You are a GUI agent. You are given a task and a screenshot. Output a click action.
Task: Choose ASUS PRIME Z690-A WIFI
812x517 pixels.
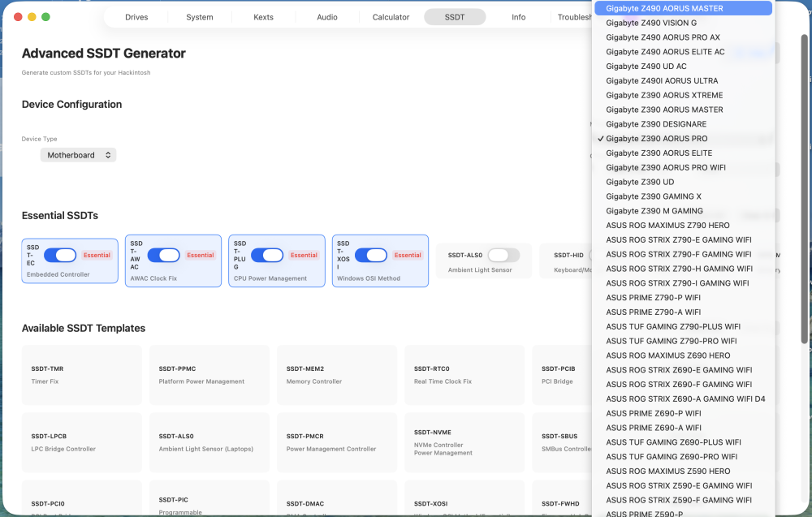[683, 428]
